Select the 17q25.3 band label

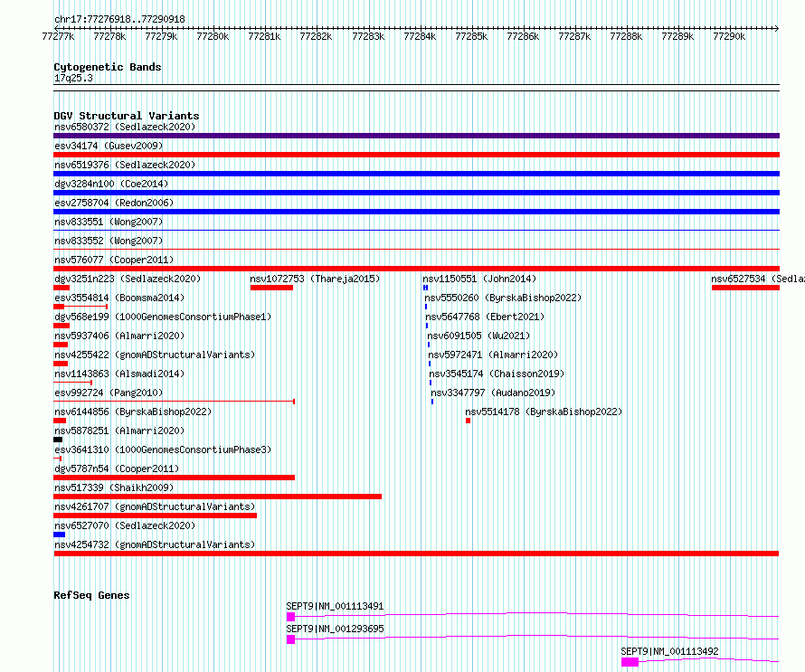coord(73,78)
